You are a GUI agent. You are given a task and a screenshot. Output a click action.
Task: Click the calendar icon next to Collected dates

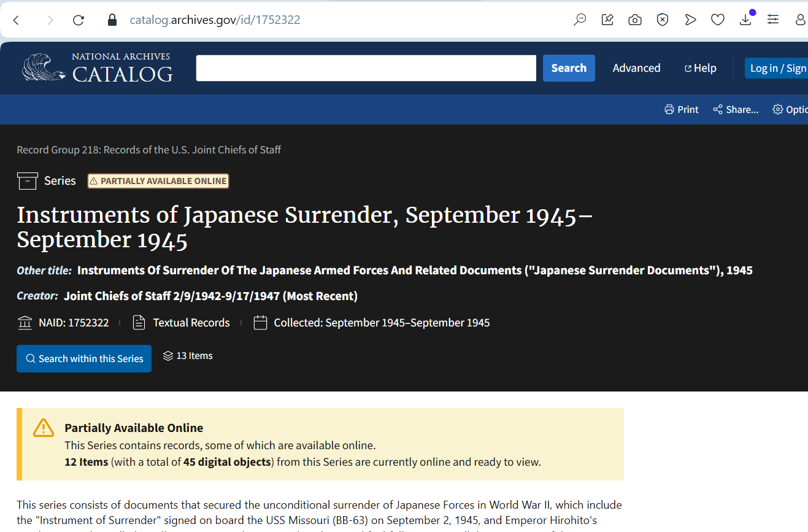pos(260,322)
